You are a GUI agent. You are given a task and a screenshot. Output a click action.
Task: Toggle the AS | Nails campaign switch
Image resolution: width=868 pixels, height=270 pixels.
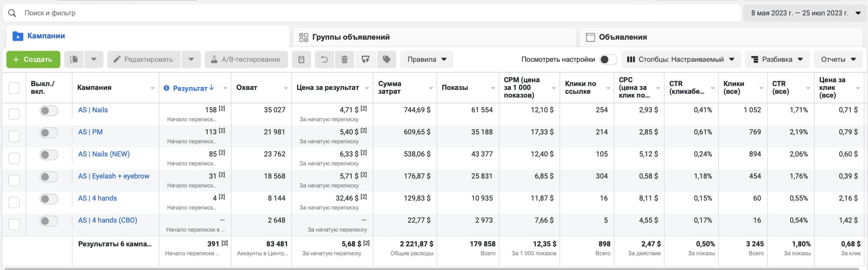(x=48, y=110)
